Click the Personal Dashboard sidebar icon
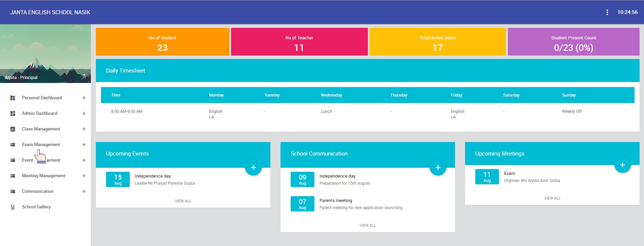Viewport: 644px width, 246px height. tap(13, 98)
